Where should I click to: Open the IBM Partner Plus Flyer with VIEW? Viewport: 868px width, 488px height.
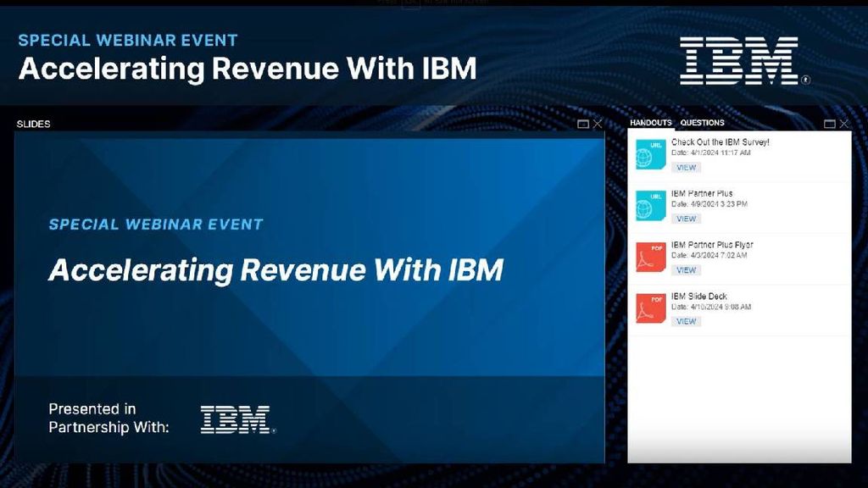point(685,269)
